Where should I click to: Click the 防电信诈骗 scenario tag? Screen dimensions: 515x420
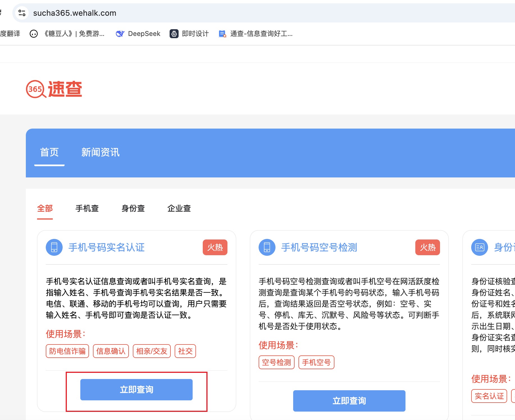67,351
